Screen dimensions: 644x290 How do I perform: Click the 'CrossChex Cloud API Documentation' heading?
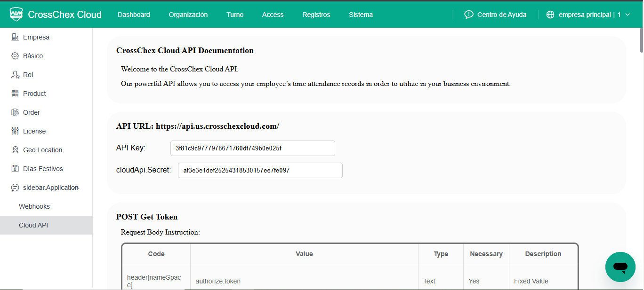(185, 51)
